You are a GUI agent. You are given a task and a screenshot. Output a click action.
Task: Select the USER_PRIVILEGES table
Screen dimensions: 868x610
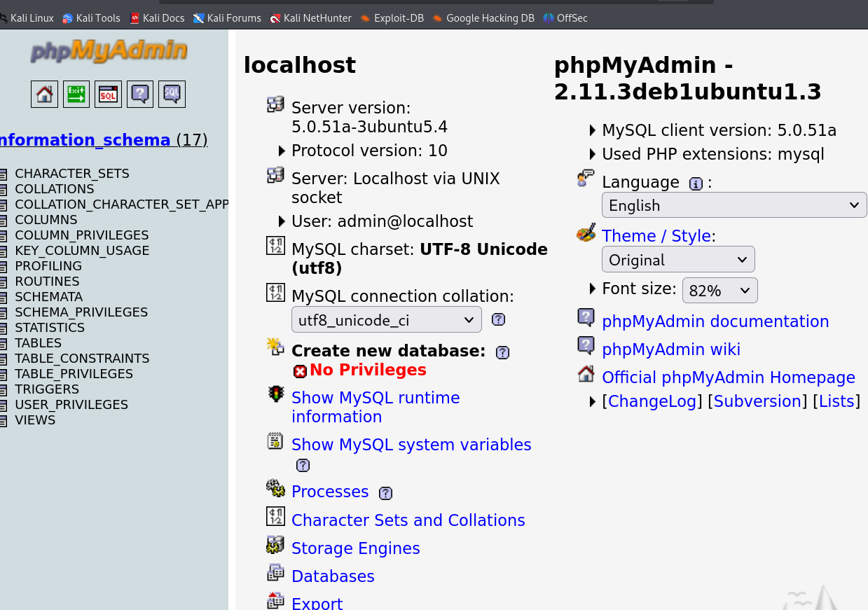point(71,405)
